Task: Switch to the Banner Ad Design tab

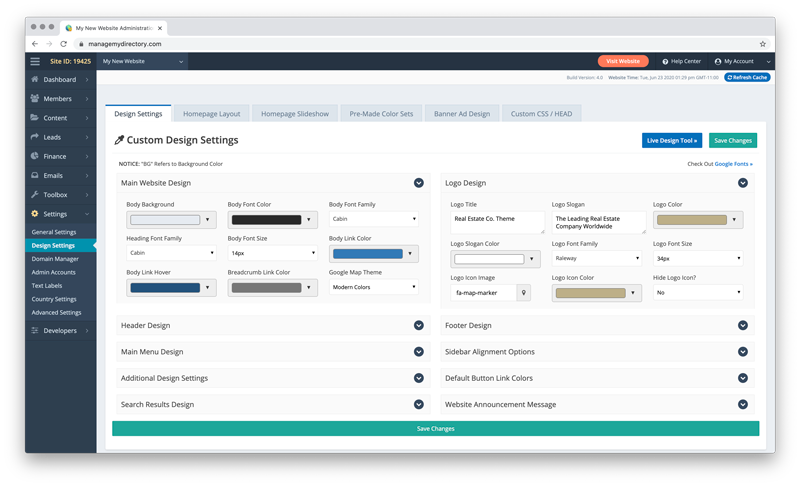Action: 462,114
